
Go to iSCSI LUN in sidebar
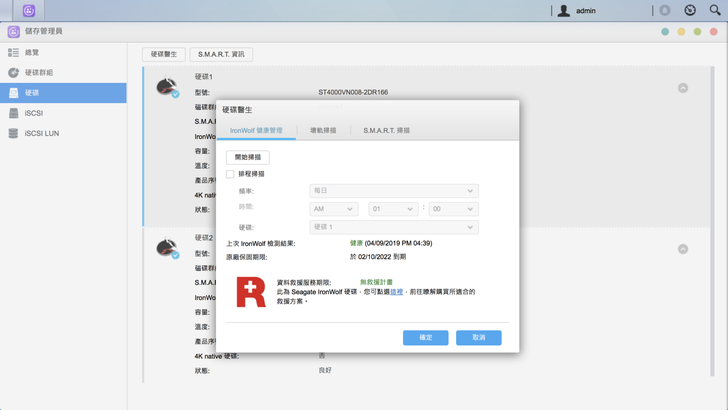(41, 133)
